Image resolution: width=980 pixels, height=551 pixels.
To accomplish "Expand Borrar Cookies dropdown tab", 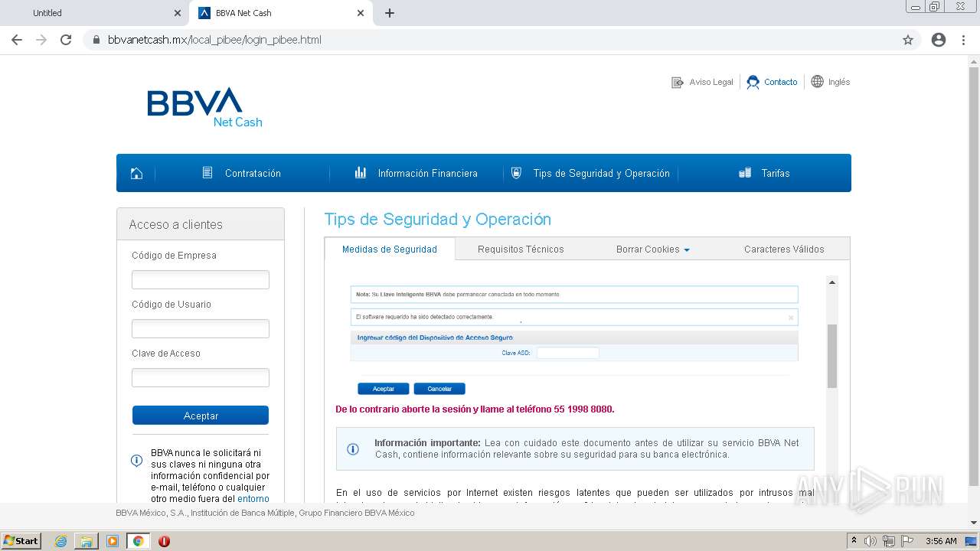I will point(652,249).
